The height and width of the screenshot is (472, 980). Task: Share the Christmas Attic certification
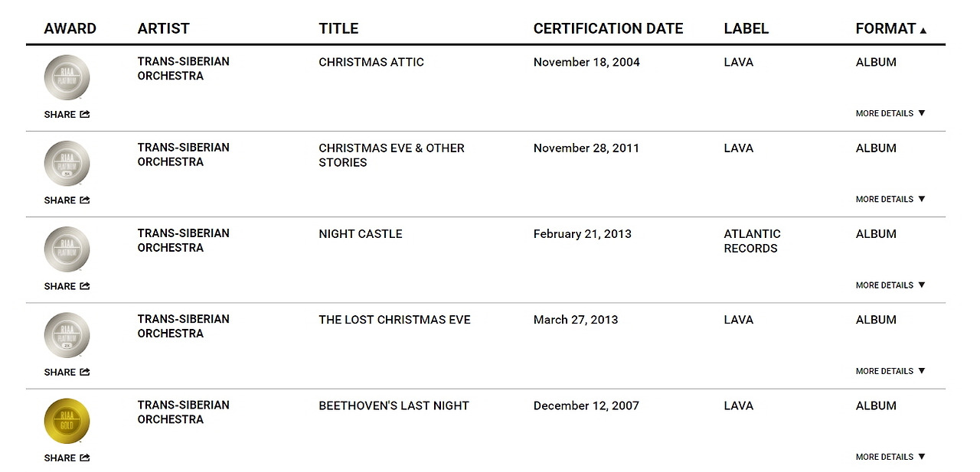pos(67,115)
